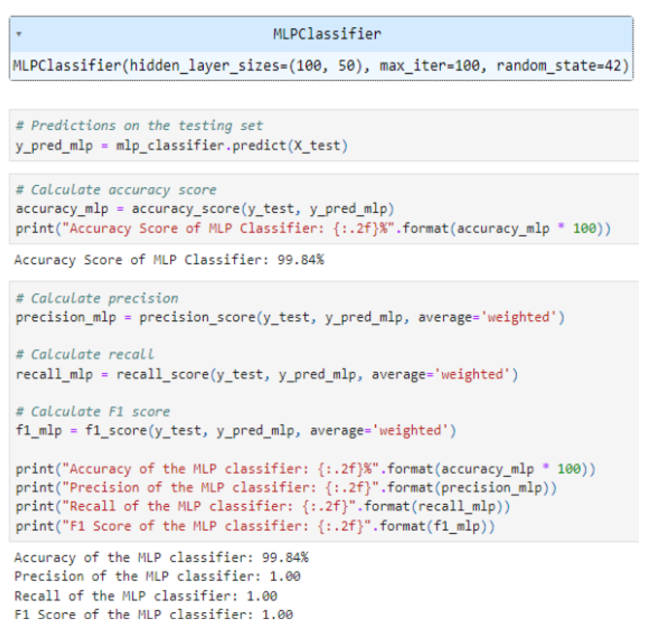655x644 pixels.
Task: Collapse the MLPClassifier estimator arrow
Action: tap(19, 34)
